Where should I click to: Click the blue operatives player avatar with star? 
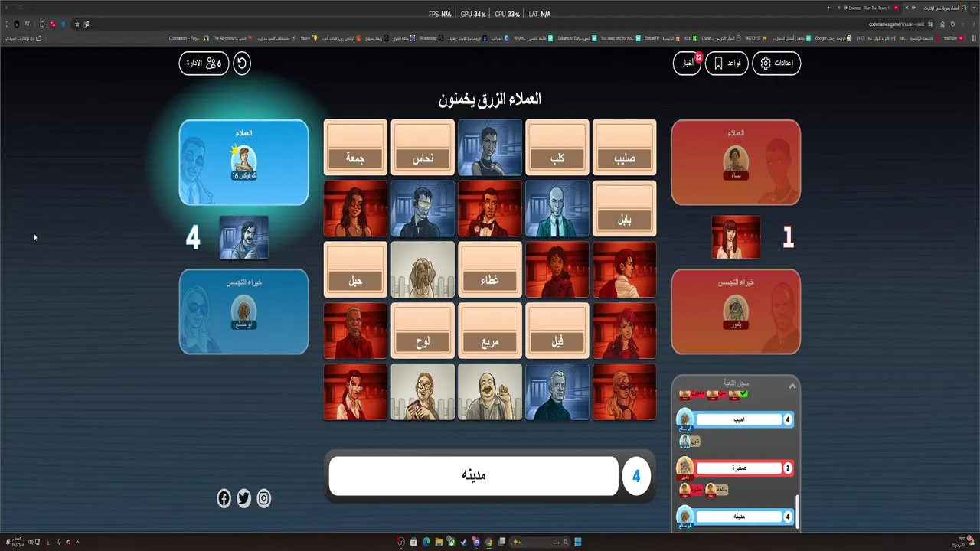[243, 161]
